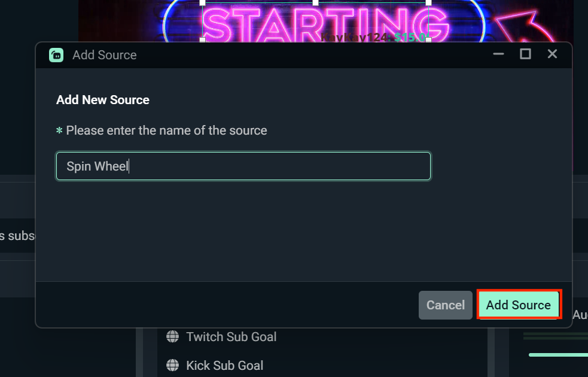
Task: Click the Streamlabs logo in dialog title bar
Action: [56, 55]
